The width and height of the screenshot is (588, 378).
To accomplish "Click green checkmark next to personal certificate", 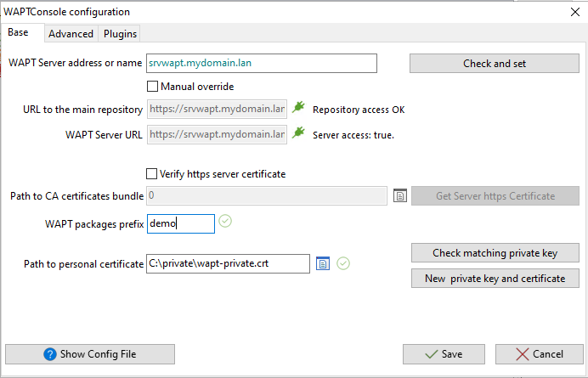I will (343, 263).
